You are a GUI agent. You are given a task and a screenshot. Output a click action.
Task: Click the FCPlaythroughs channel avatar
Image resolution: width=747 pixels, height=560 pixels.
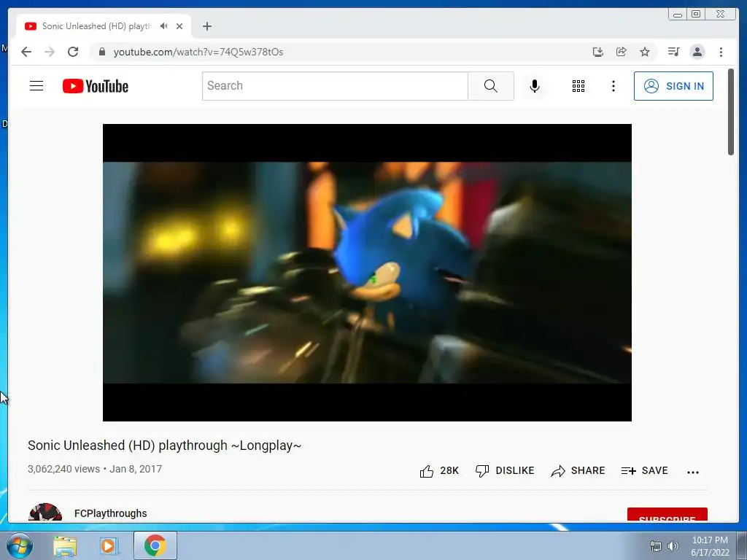45,512
